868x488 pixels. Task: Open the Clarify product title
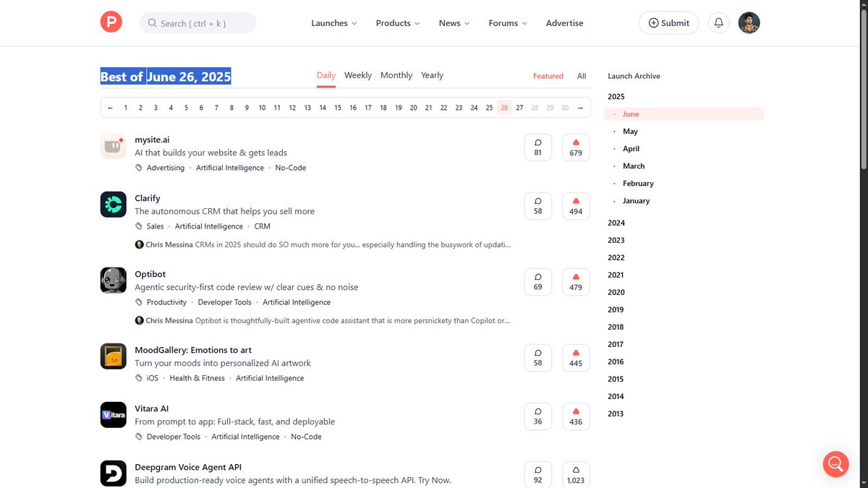point(148,198)
